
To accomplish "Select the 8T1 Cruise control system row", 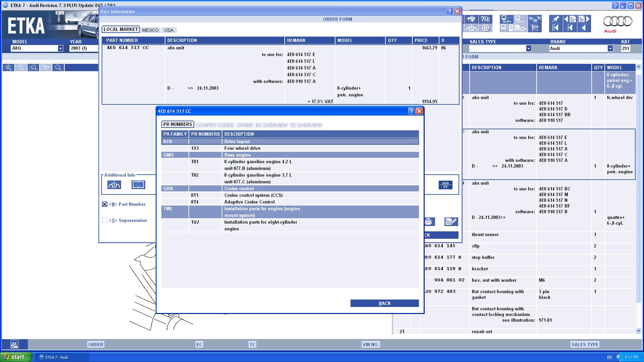I will [290, 195].
